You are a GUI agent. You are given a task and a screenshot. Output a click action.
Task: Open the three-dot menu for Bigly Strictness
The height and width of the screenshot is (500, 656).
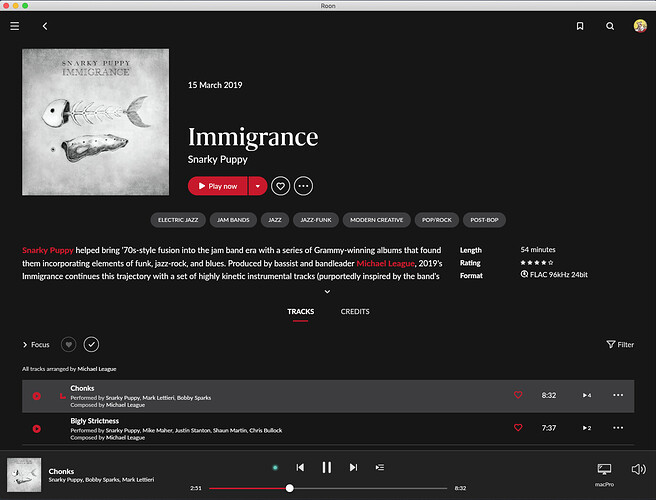tap(618, 428)
